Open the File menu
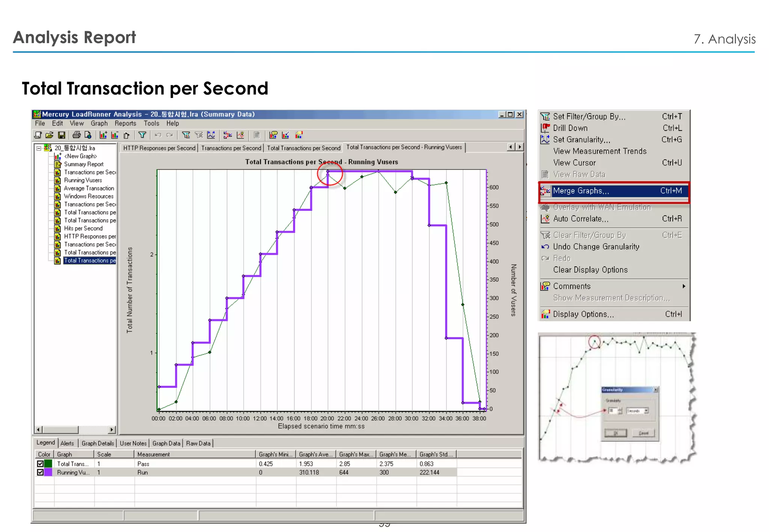The image size is (769, 532). click(40, 123)
